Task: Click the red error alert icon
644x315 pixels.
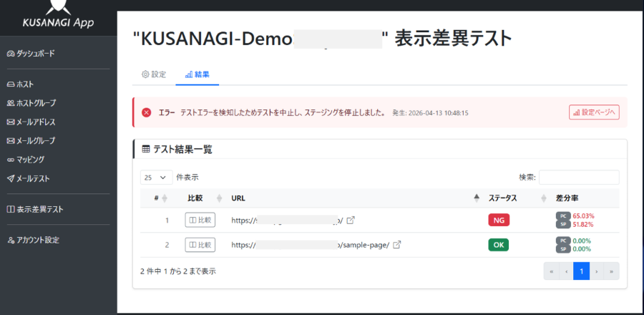Action: click(x=146, y=112)
